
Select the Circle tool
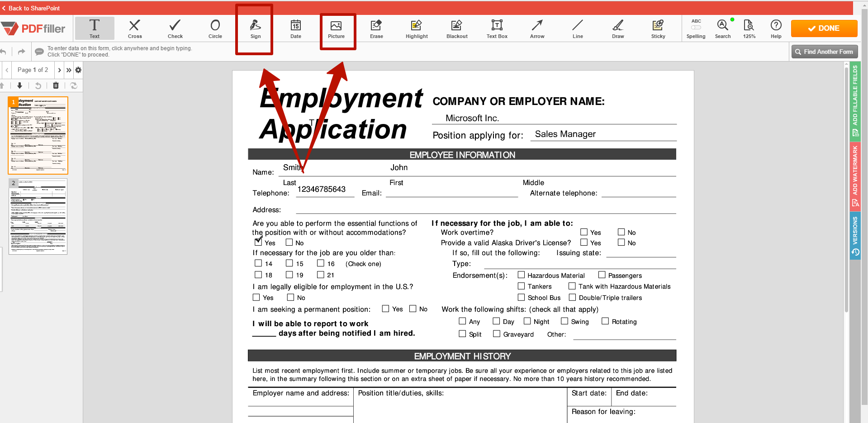click(x=215, y=29)
